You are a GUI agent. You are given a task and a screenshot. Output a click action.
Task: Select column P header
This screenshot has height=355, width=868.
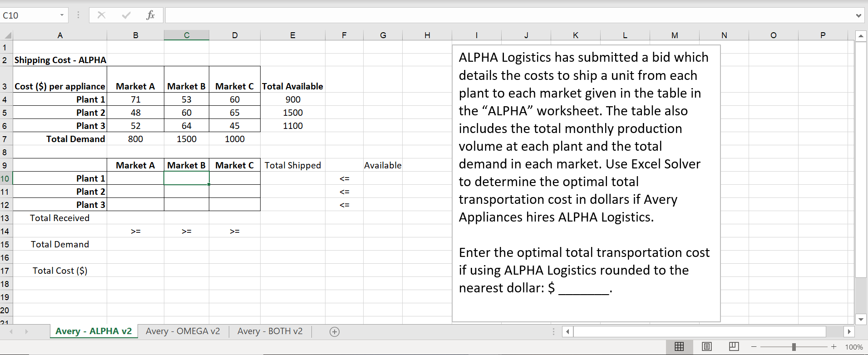pyautogui.click(x=823, y=35)
